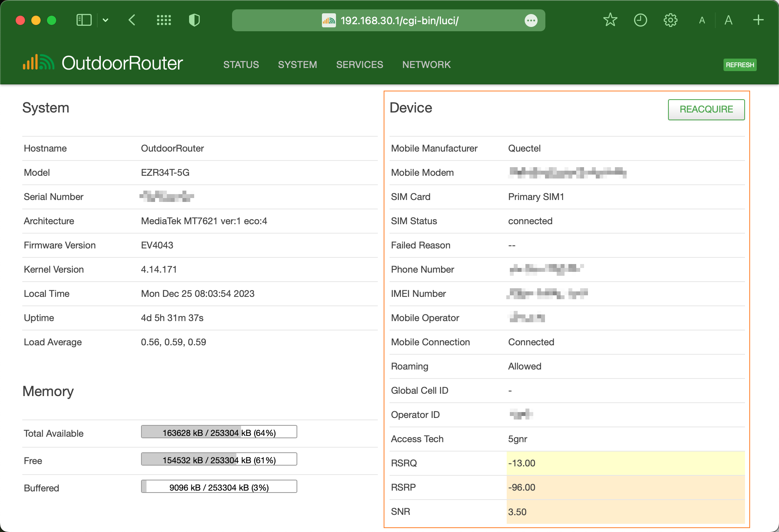Open the browser settings gear

tap(670, 20)
